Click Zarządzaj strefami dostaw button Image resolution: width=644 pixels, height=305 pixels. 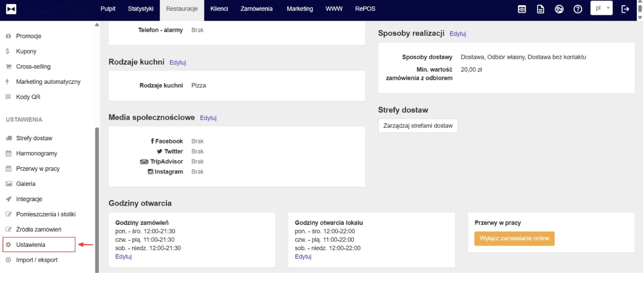418,126
